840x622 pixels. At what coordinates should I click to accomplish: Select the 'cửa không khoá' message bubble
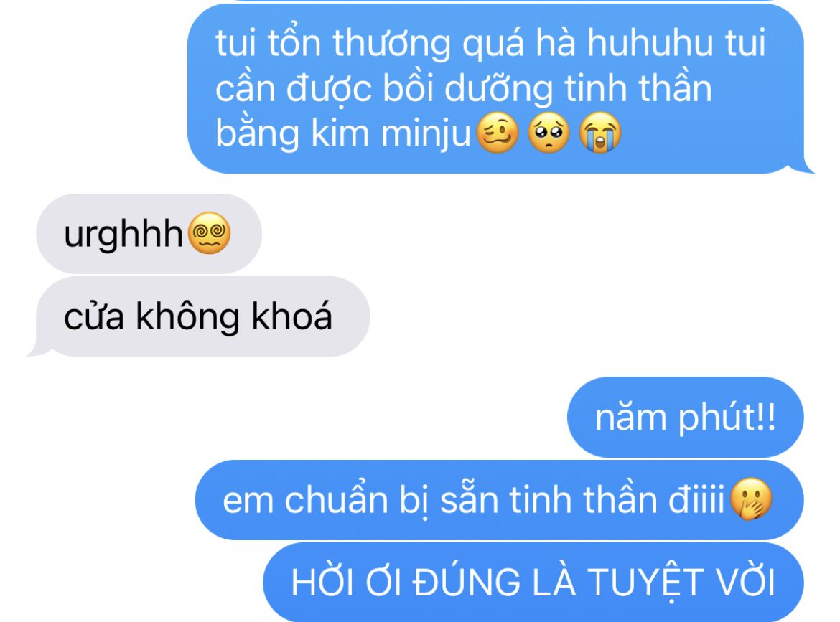(200, 316)
